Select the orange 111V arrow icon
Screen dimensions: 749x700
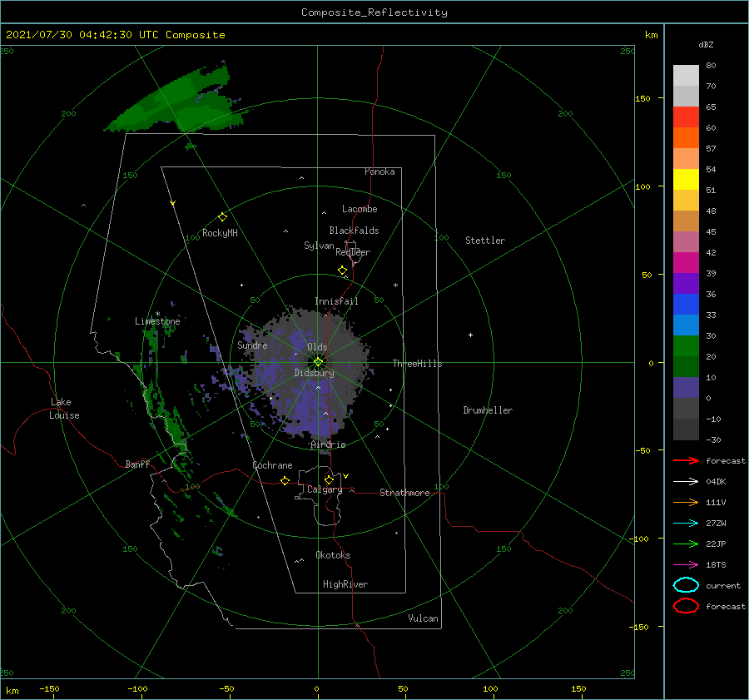686,502
